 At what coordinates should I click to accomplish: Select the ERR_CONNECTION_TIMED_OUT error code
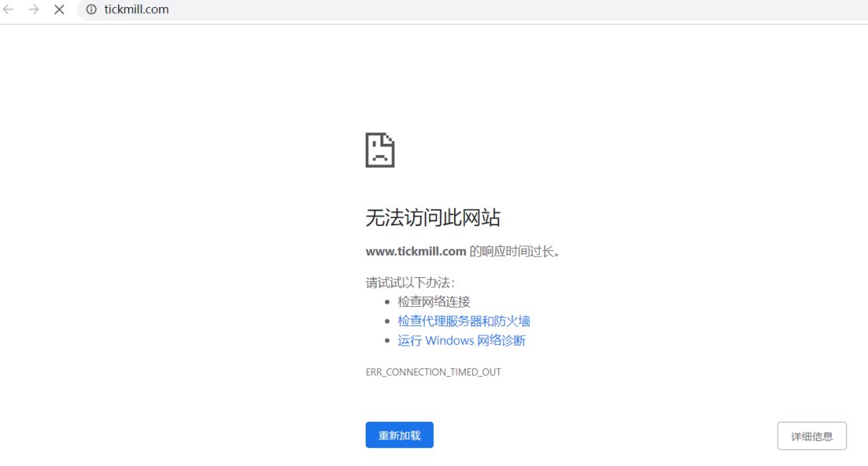[x=433, y=372]
